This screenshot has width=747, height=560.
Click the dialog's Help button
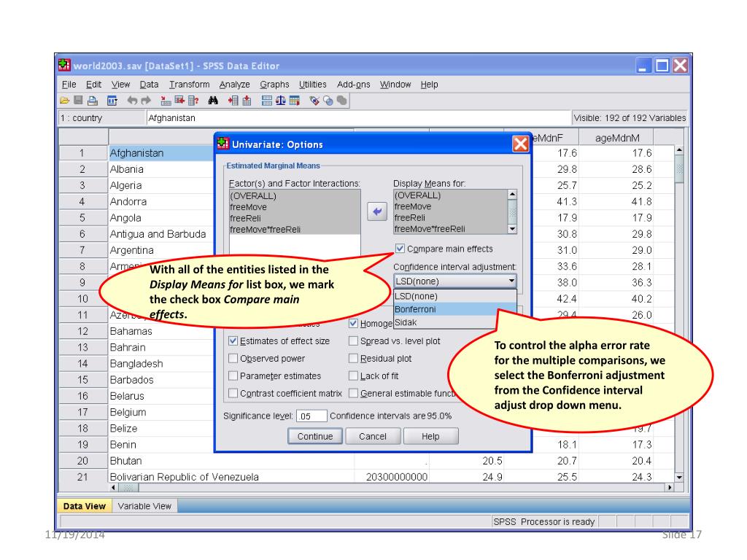430,436
